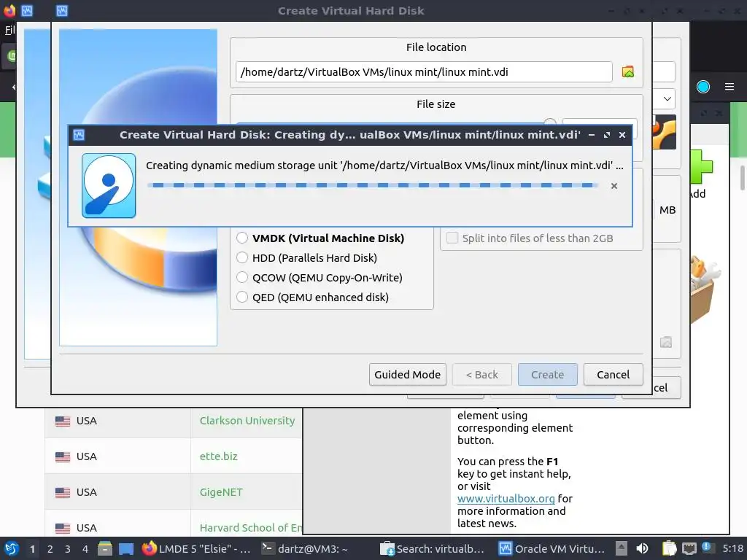This screenshot has height=560, width=747.
Task: Choose QCOW (QEMU Copy-On-Write) format
Action: tap(242, 277)
